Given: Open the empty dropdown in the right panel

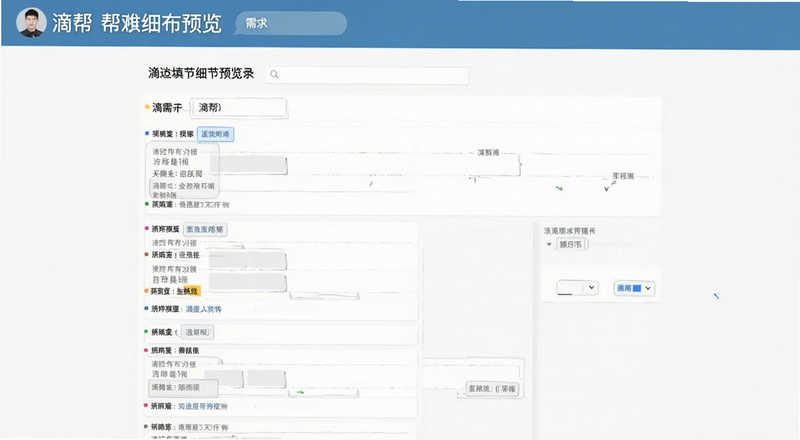Looking at the screenshot, I should pyautogui.click(x=577, y=288).
